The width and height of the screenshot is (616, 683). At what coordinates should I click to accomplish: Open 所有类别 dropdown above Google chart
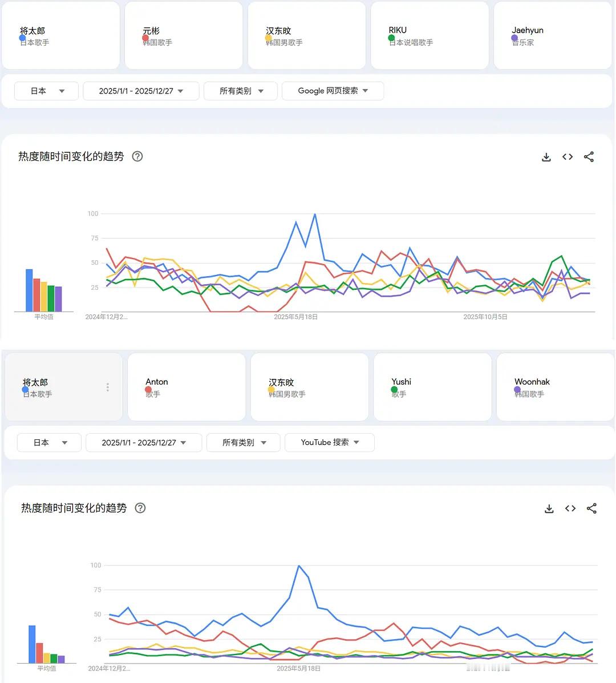pos(241,91)
